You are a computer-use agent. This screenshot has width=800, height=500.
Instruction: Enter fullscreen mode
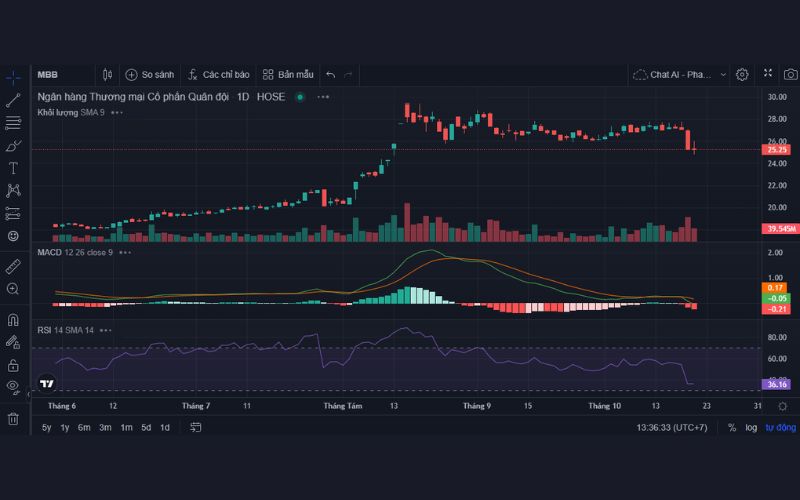click(767, 74)
